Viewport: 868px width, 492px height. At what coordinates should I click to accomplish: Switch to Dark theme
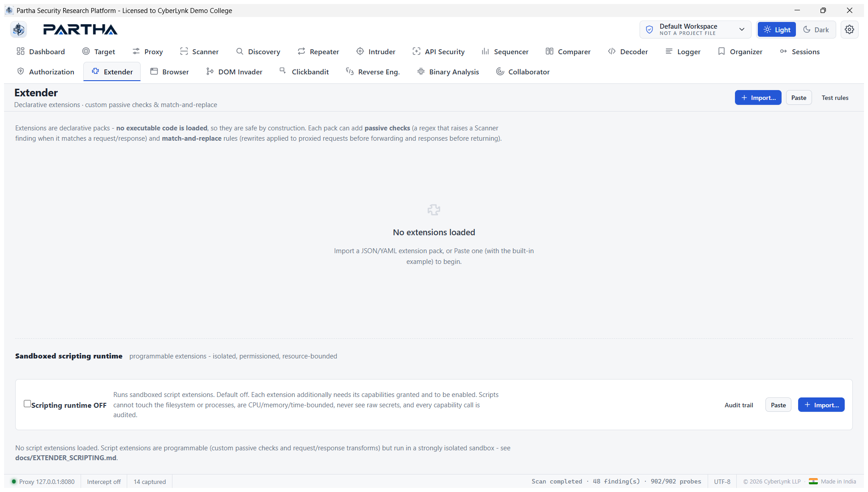[x=816, y=30]
